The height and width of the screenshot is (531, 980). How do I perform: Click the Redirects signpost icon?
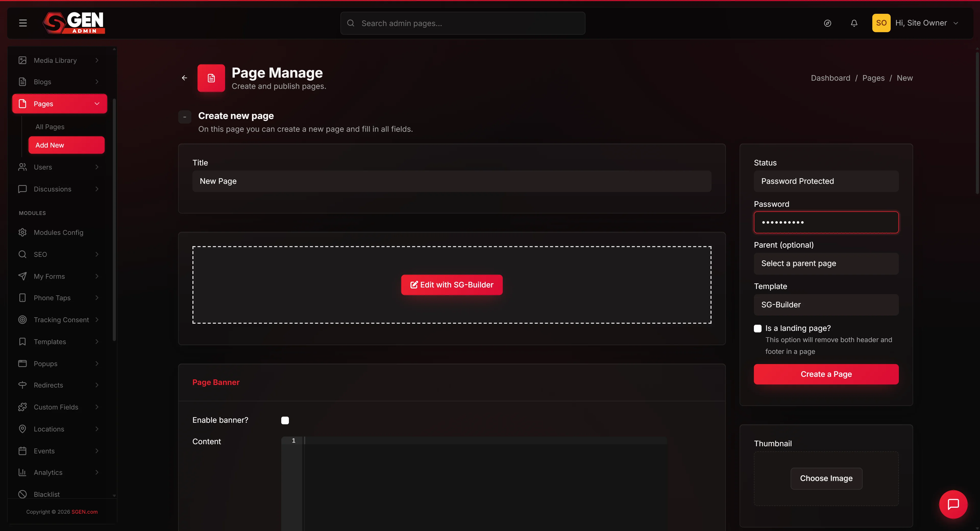(x=22, y=385)
